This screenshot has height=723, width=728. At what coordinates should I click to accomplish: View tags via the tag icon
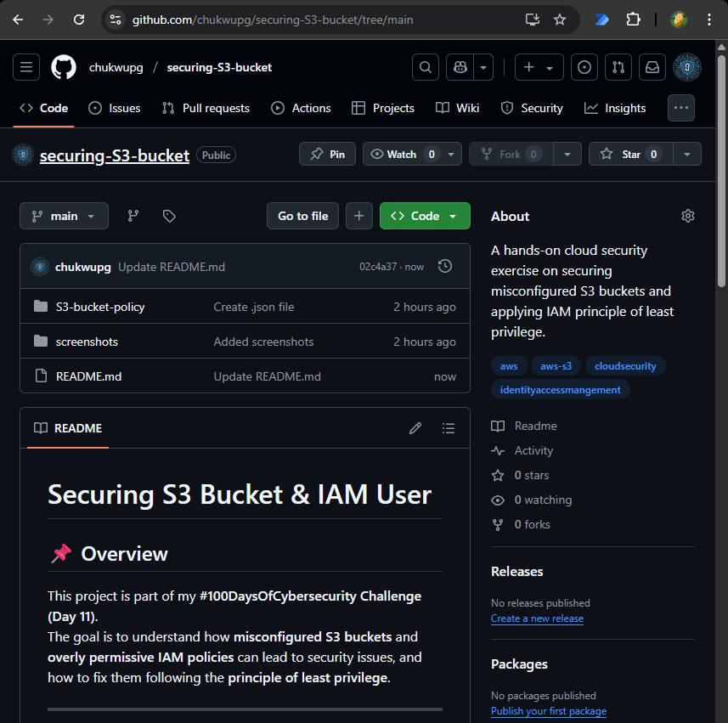(169, 216)
